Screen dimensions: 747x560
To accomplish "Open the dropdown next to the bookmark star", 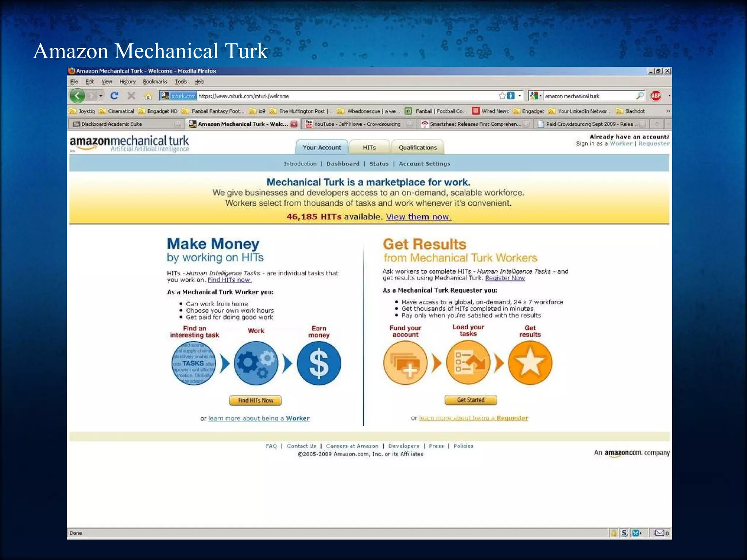I will [519, 96].
